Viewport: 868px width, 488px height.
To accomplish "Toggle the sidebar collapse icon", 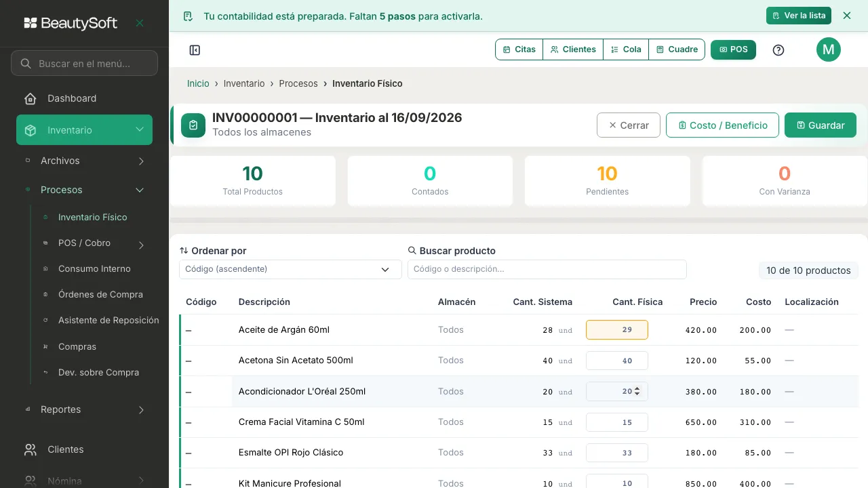I will [195, 50].
